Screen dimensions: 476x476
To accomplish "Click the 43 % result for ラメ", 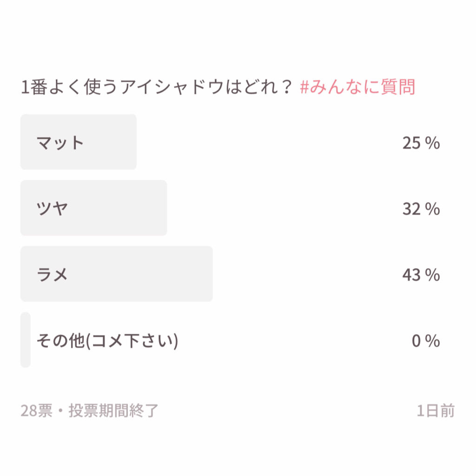I will (x=421, y=275).
